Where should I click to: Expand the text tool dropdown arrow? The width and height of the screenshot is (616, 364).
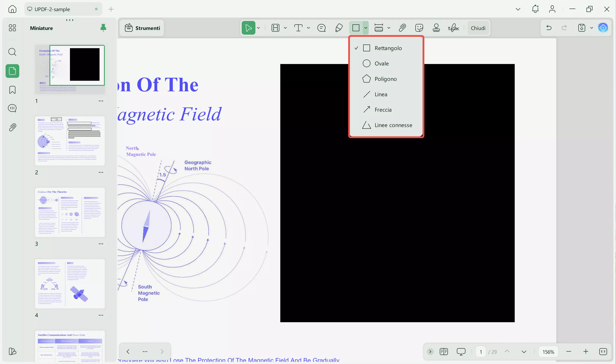click(308, 28)
